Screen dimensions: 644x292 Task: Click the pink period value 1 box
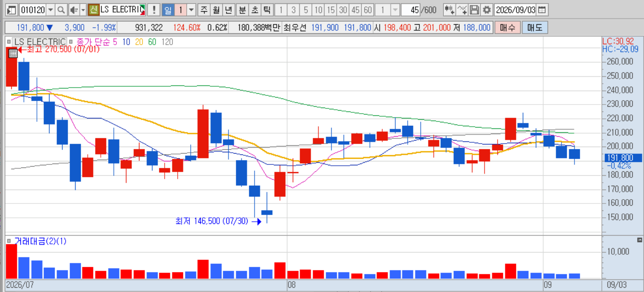180,10
